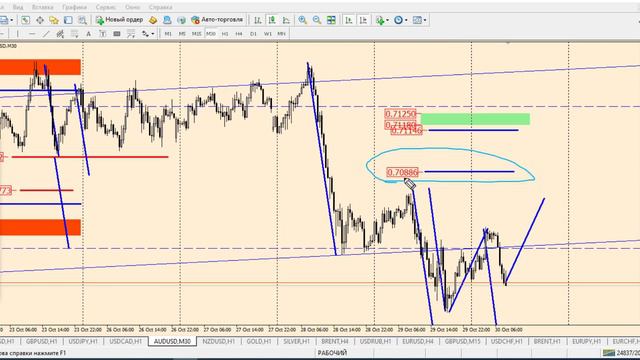Select the horizontal line drawing tool
Viewport: 640px width, 360px height.
click(x=32, y=34)
